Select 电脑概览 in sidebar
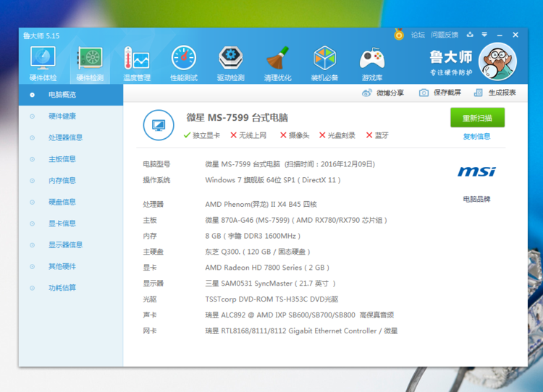Image resolution: width=543 pixels, height=392 pixels. tap(71, 95)
